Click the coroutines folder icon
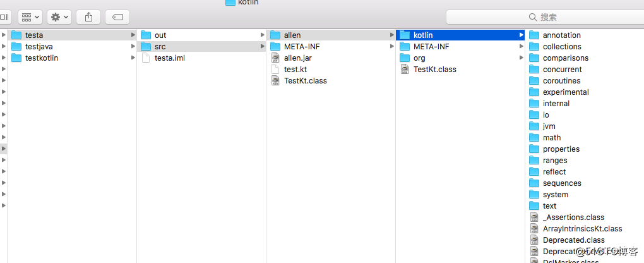 click(534, 81)
